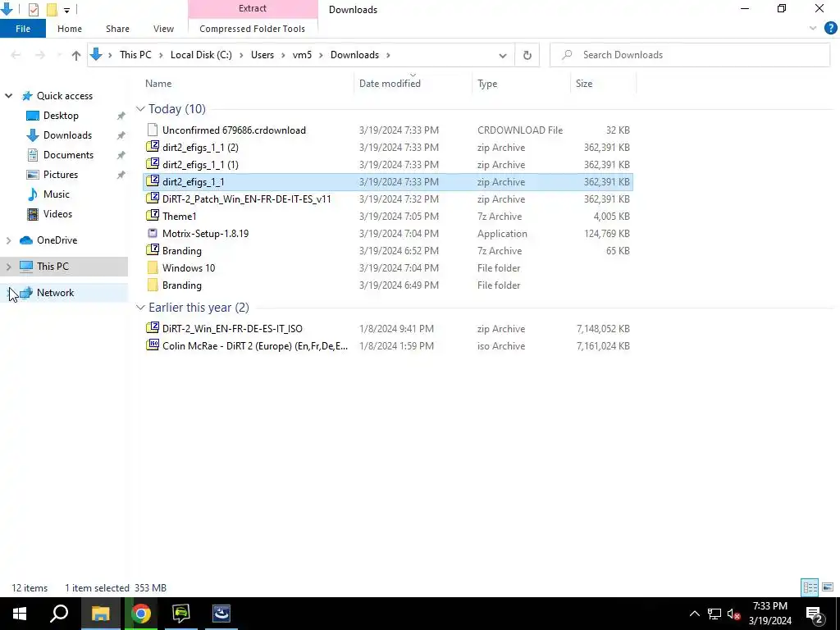Click Local Disk (C:) in the breadcrumb
The height and width of the screenshot is (630, 840).
tap(201, 55)
